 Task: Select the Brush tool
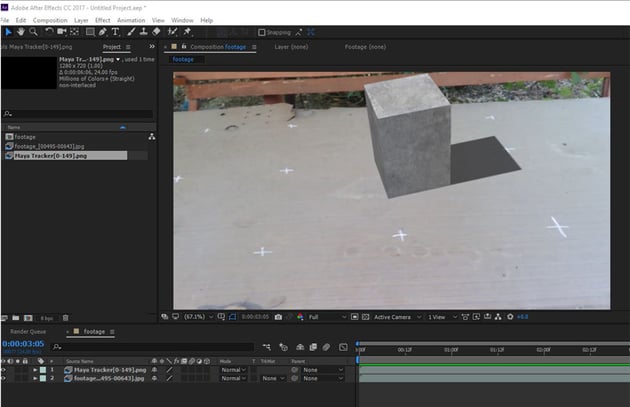(131, 32)
